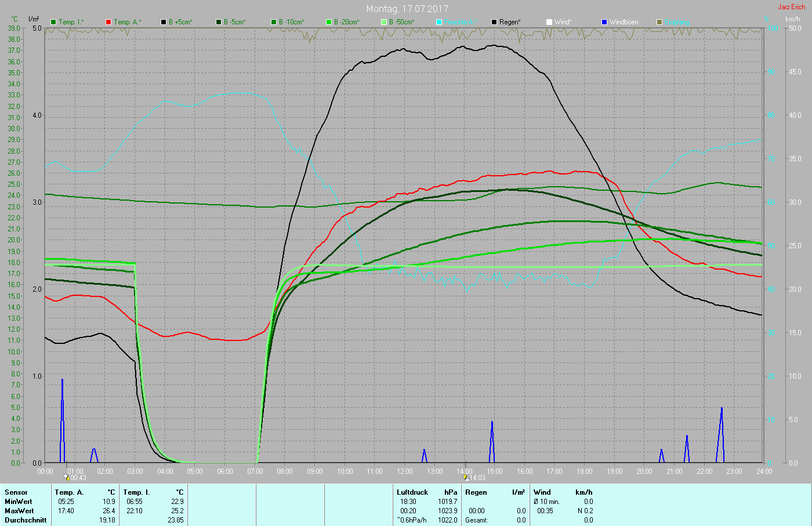Click the '12:00' tick on the time axis
Viewport: 812px width, 526px height.
(x=405, y=471)
